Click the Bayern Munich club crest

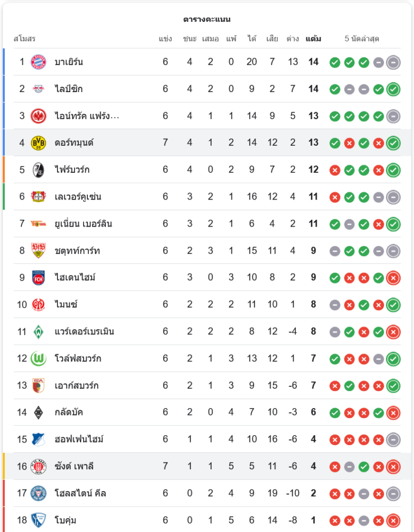click(38, 62)
